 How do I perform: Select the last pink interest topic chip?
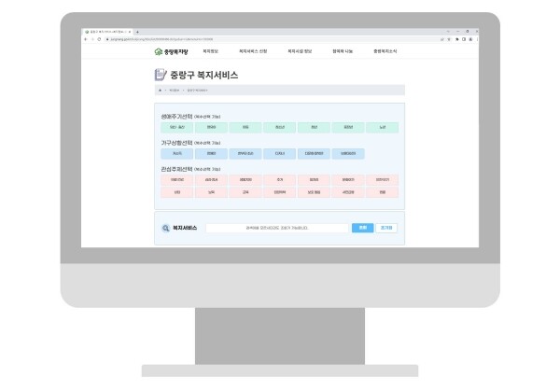click(382, 191)
